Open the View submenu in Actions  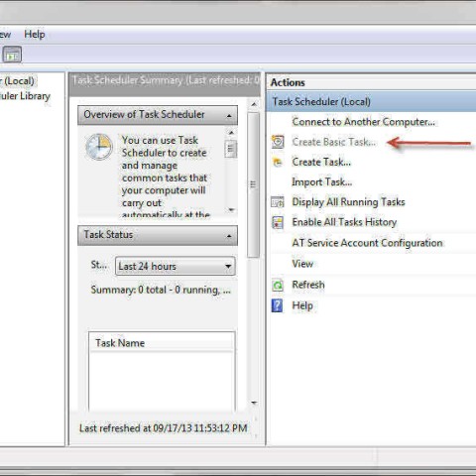302,264
